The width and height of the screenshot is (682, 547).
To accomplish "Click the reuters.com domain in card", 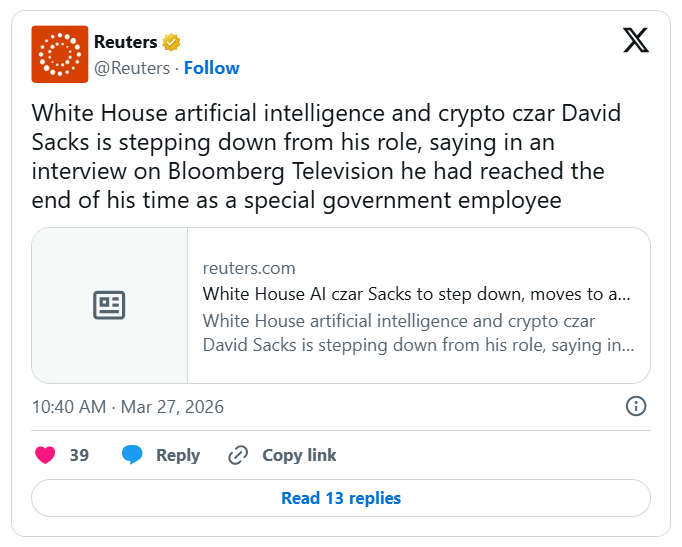I will pos(248,268).
